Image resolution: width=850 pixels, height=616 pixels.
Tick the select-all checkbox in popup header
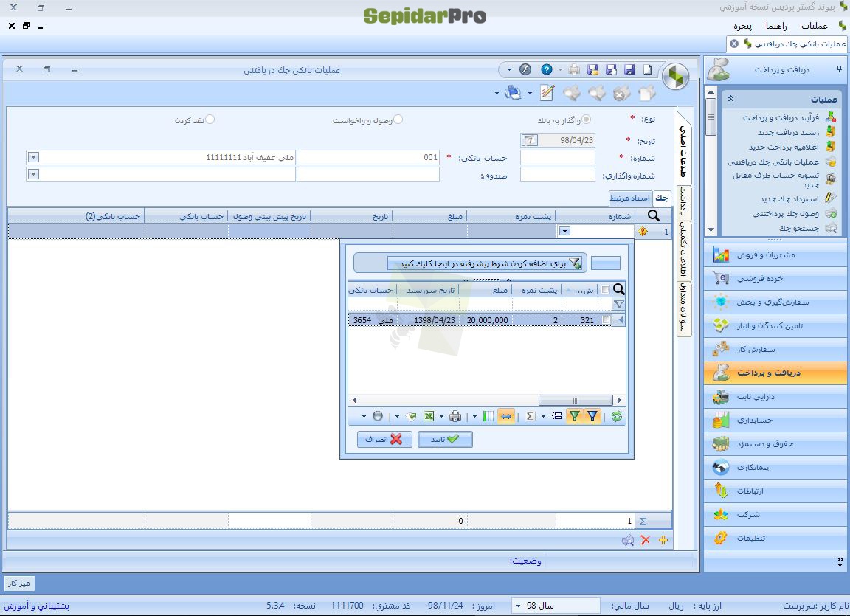pyautogui.click(x=606, y=290)
